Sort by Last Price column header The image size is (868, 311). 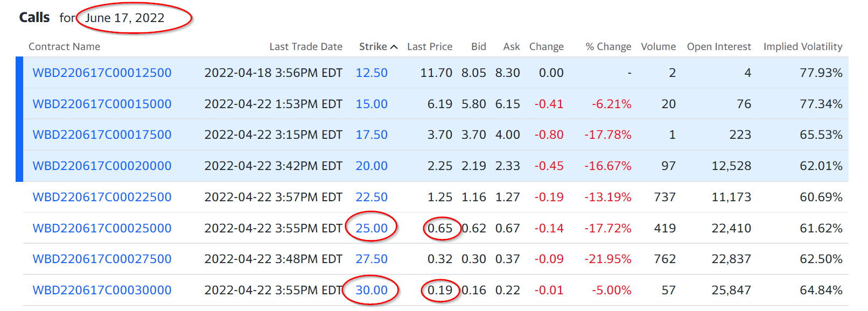coord(430,47)
